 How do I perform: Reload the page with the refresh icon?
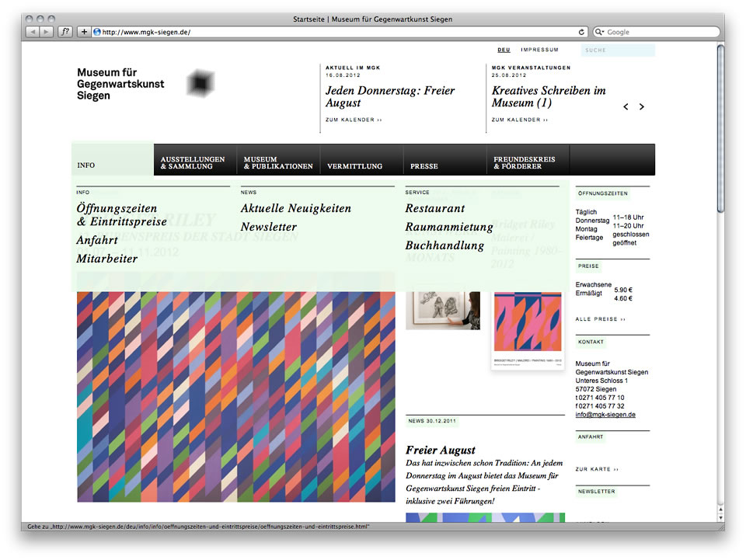[x=581, y=32]
